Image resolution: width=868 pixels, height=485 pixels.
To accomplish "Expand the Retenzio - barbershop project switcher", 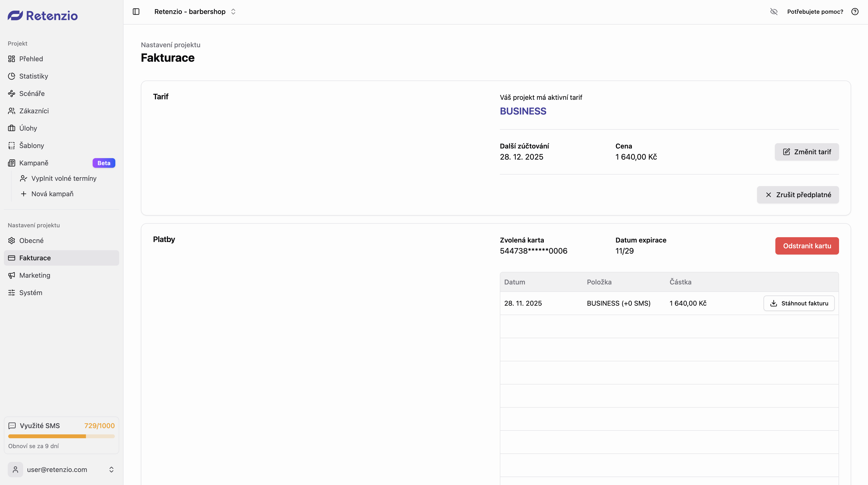I will [x=195, y=12].
